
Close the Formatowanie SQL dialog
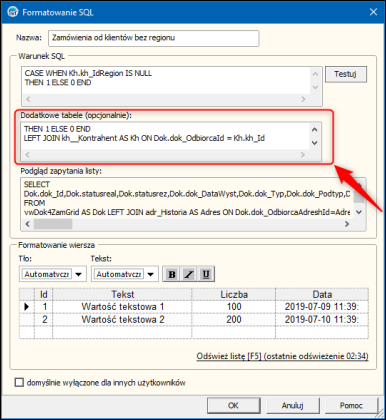coord(373,12)
